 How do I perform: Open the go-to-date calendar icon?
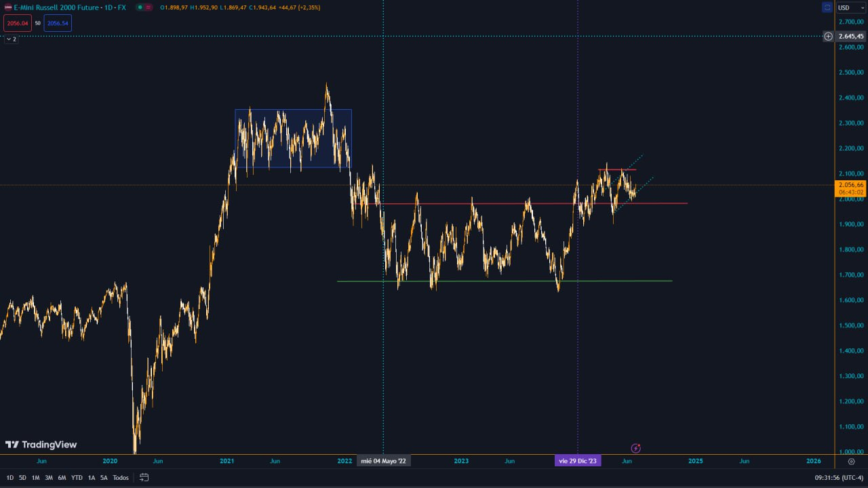click(144, 478)
